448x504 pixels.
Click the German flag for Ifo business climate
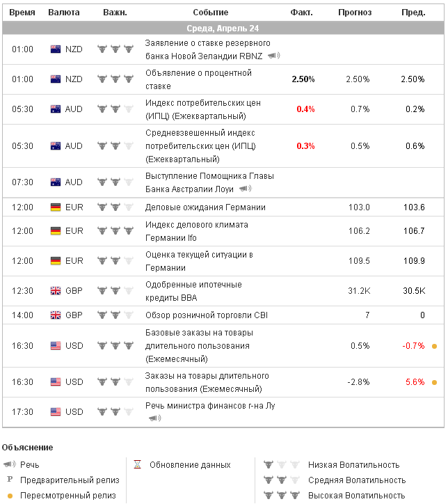(x=56, y=230)
